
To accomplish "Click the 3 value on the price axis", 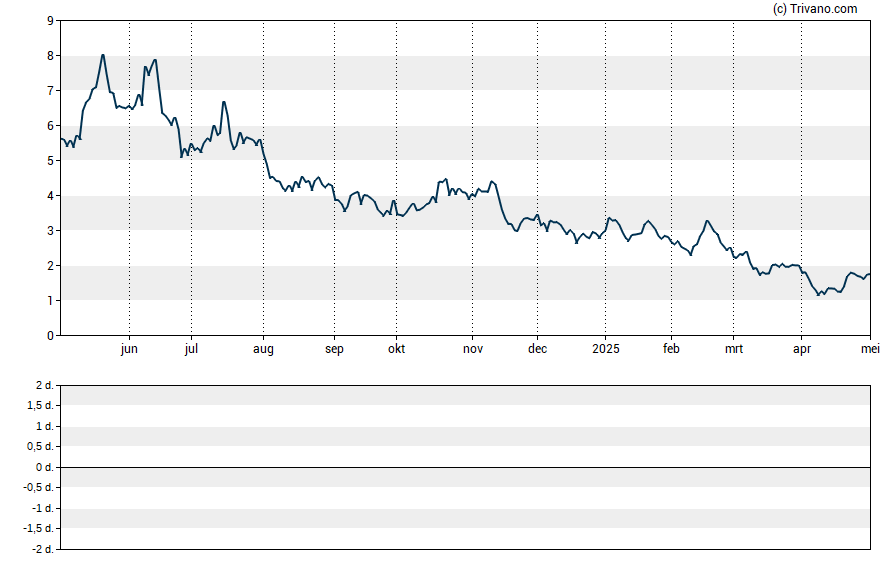I will [x=50, y=230].
